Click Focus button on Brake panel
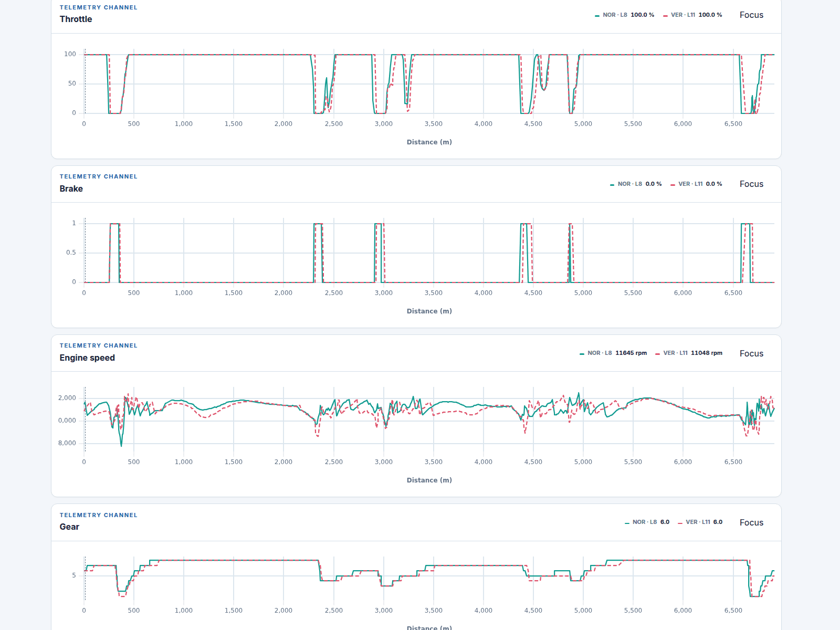Viewport: 840px width, 630px height. coord(751,184)
